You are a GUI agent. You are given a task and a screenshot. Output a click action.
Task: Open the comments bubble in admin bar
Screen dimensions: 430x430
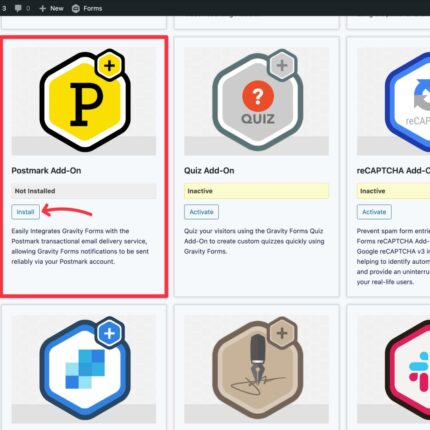[18, 8]
